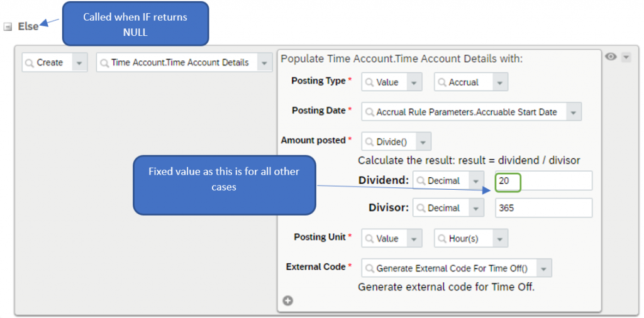Open the External Code function dropdown arrow
This screenshot has height=318, width=644.
click(x=544, y=268)
